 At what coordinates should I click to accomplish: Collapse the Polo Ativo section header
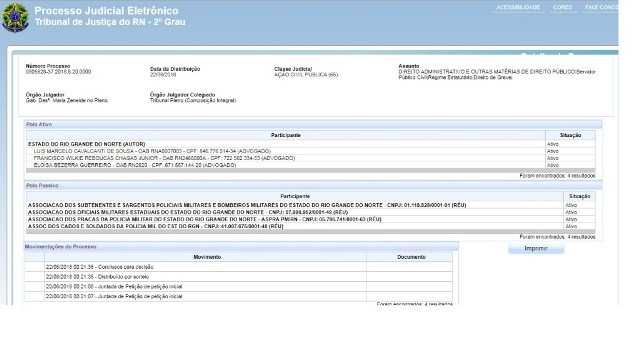pyautogui.click(x=313, y=124)
